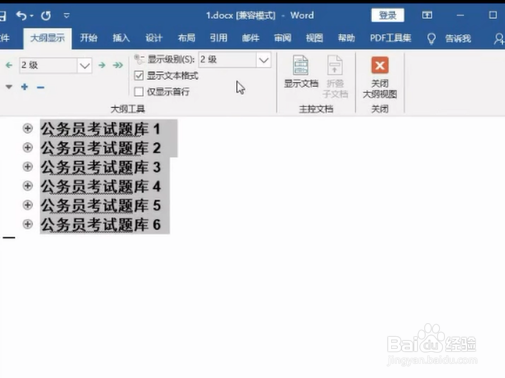505x378 pixels.
Task: Open the 视图 ribbon tab
Action: click(314, 38)
